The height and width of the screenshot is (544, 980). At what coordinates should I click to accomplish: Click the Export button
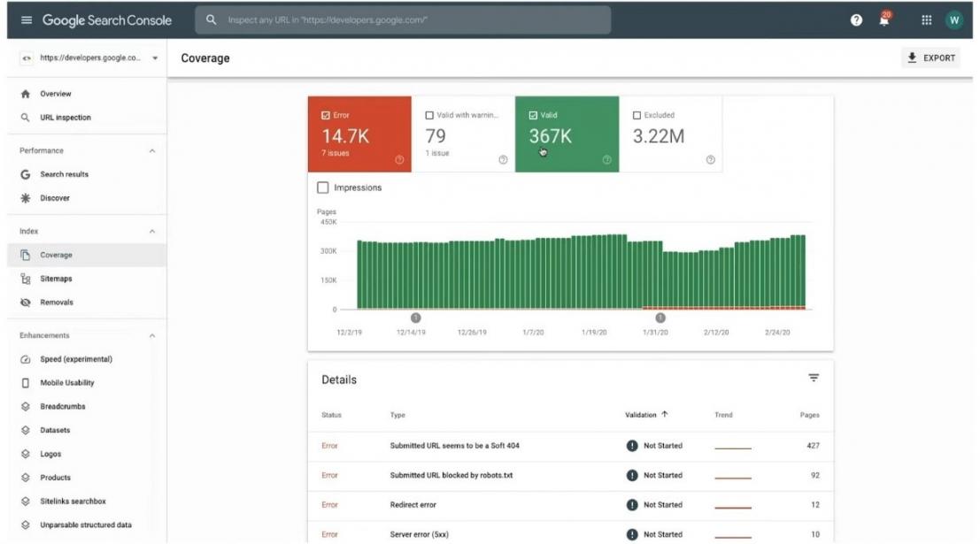pyautogui.click(x=930, y=58)
